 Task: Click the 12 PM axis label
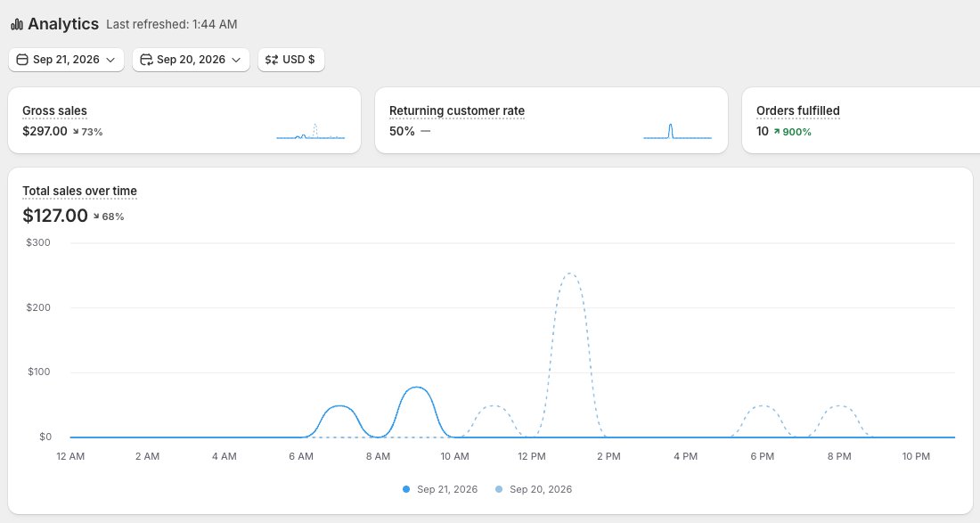pyautogui.click(x=532, y=456)
